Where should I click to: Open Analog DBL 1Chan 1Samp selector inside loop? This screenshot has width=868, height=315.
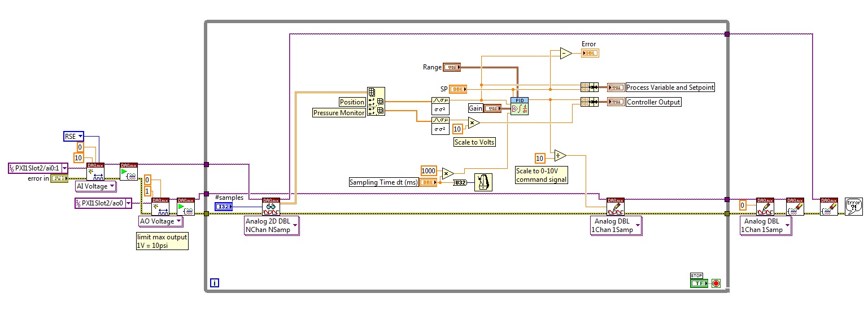616,226
